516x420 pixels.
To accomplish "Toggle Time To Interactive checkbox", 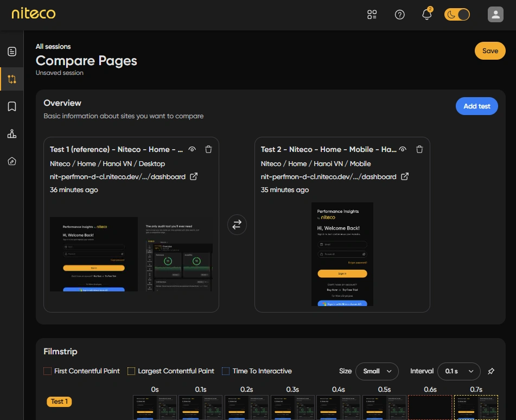I will (x=226, y=371).
